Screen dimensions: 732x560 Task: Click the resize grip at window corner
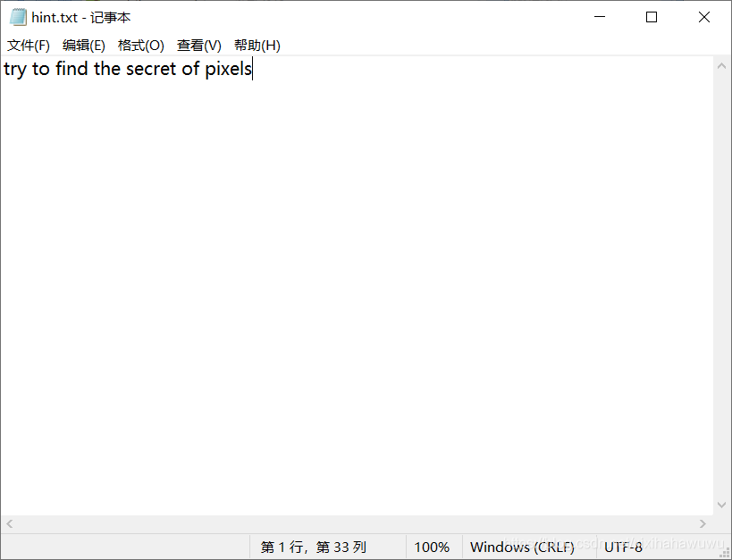(x=725, y=553)
